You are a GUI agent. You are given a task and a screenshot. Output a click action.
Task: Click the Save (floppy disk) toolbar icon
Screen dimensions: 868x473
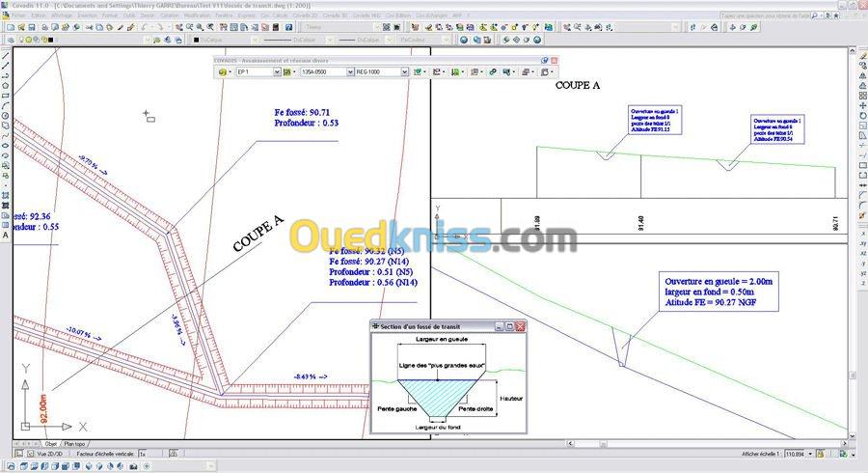tap(32, 27)
